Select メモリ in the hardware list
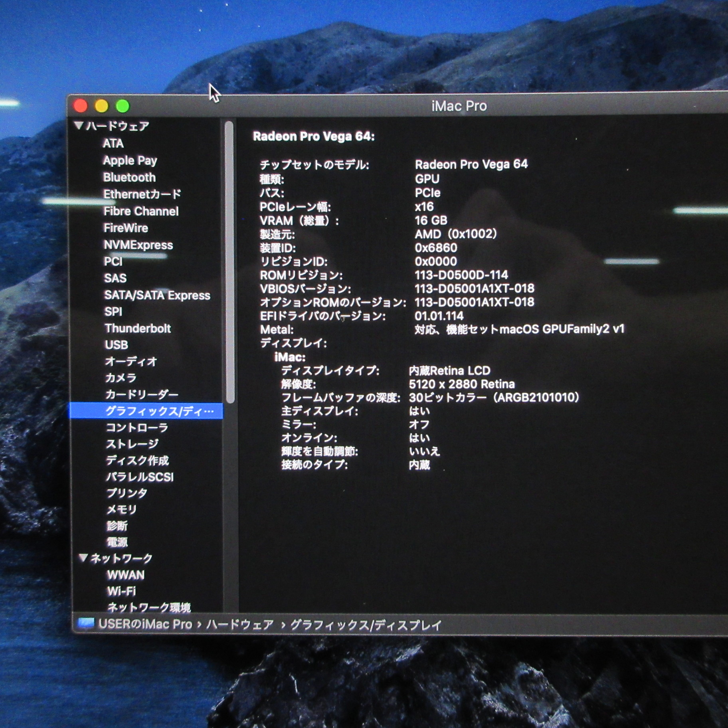This screenshot has width=728, height=728. [x=121, y=509]
